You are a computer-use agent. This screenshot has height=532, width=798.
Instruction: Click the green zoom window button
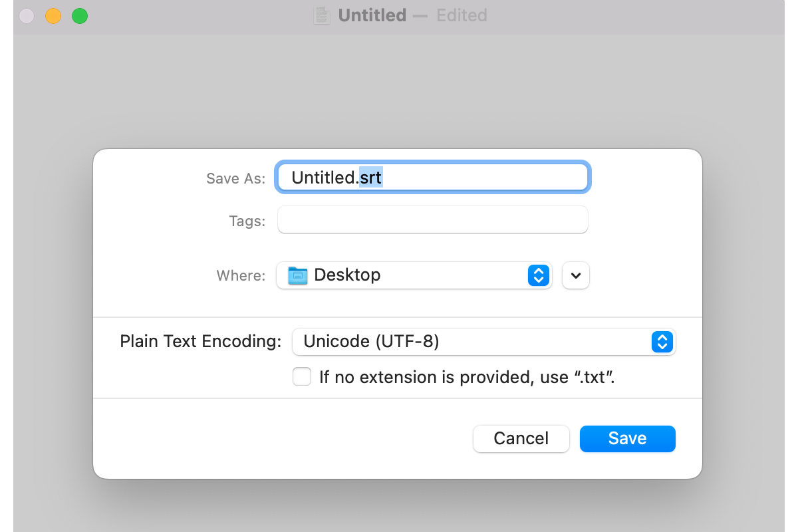tap(80, 16)
